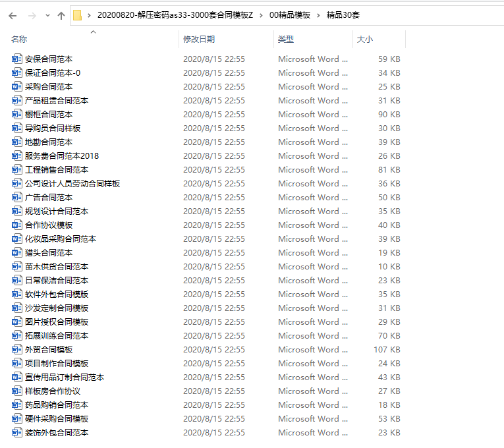This screenshot has width=504, height=448.
Task: Select Word icon of 导购员合同样板
Action: pos(16,128)
